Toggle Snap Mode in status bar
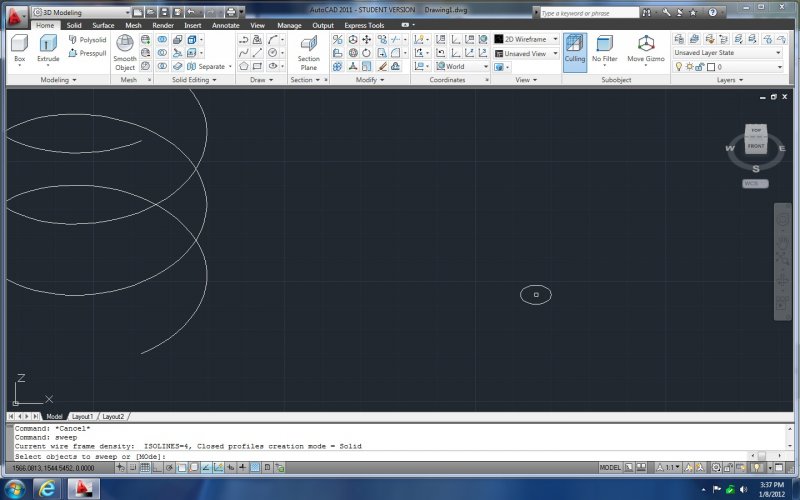The width and height of the screenshot is (800, 500). (x=133, y=467)
